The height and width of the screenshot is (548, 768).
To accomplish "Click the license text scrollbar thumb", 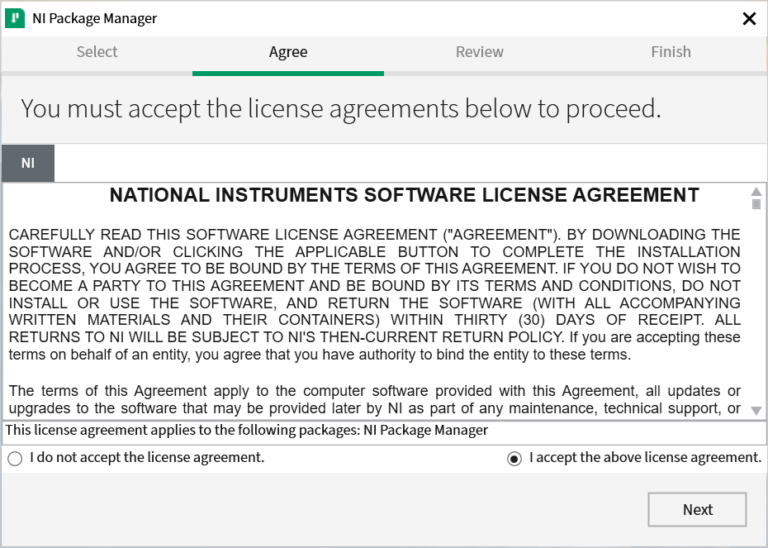I will [x=756, y=204].
